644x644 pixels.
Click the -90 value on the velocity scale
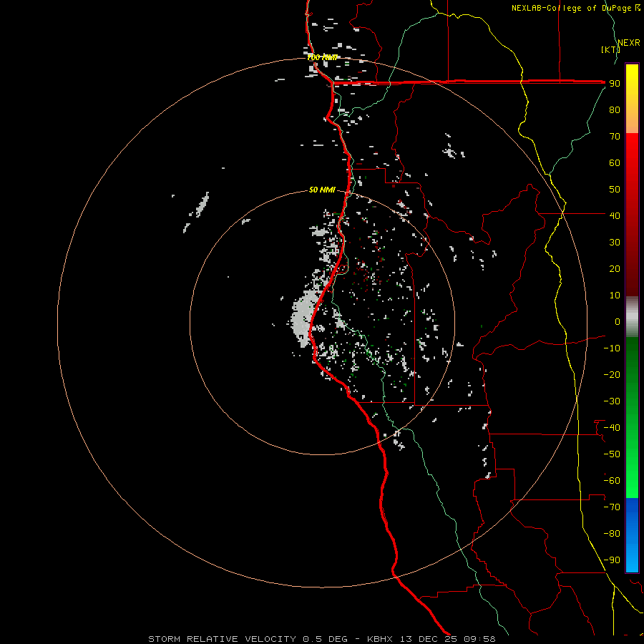tap(612, 560)
